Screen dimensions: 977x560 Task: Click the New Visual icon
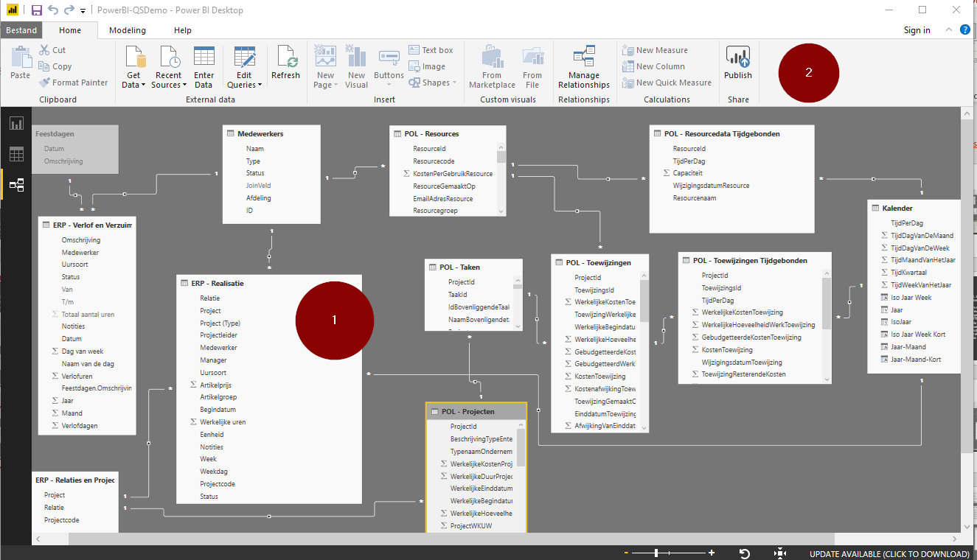[356, 57]
